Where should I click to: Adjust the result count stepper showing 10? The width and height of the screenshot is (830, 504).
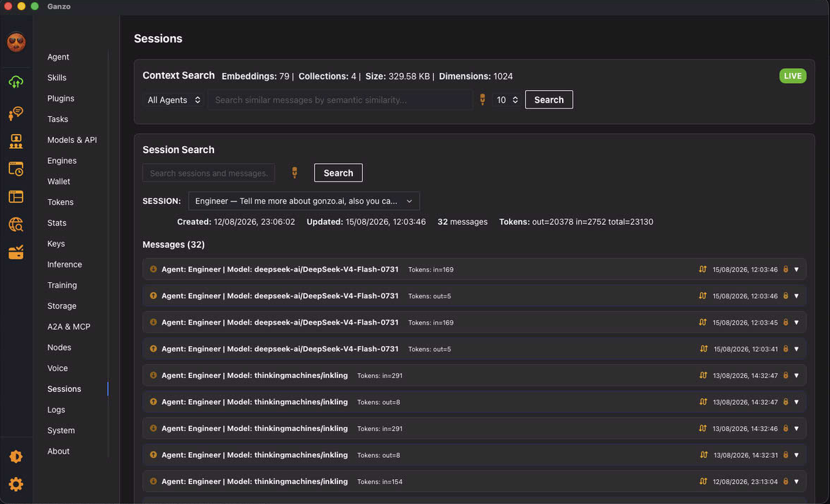click(507, 99)
